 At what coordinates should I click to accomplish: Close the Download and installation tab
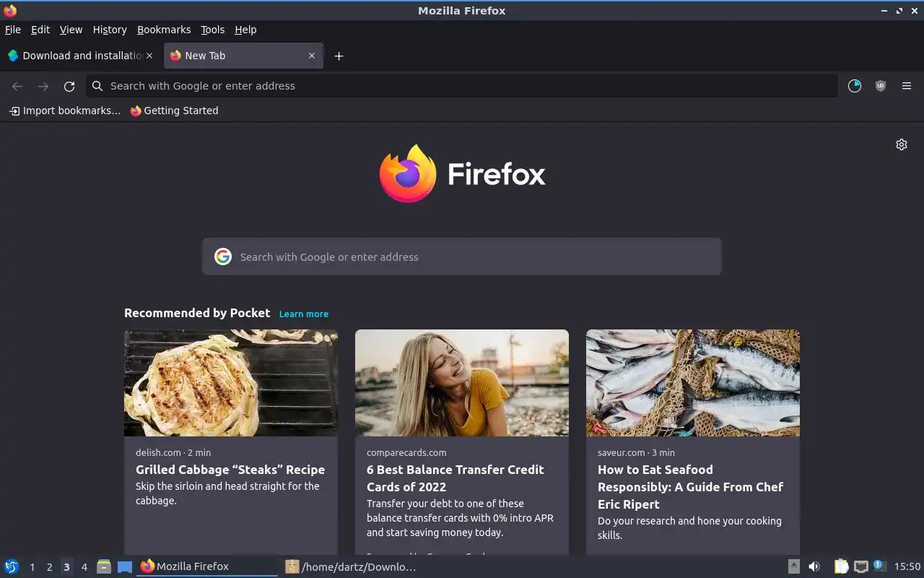click(149, 56)
